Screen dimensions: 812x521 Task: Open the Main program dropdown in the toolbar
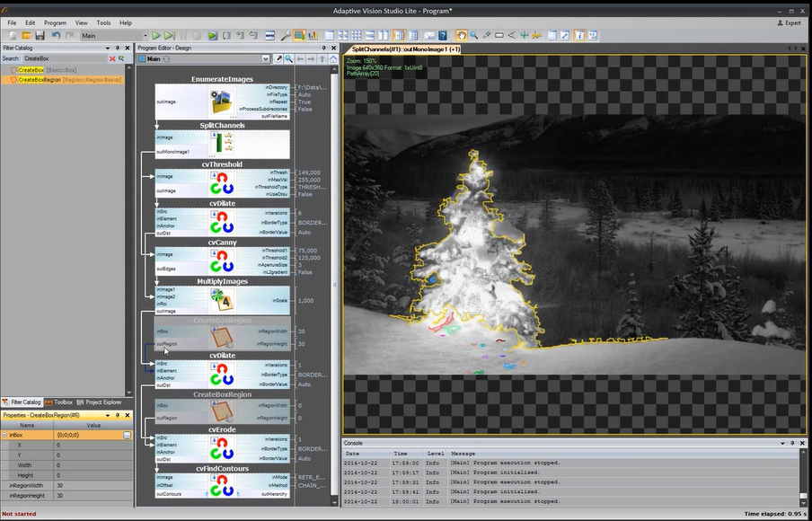[145, 36]
